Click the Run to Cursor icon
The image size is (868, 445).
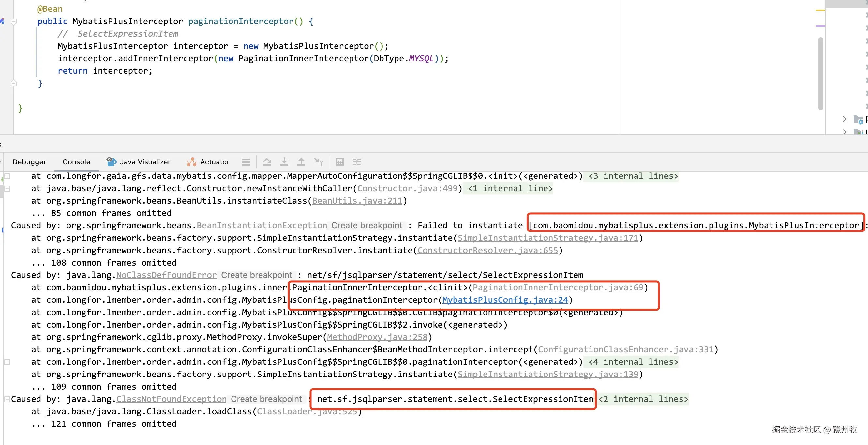318,162
